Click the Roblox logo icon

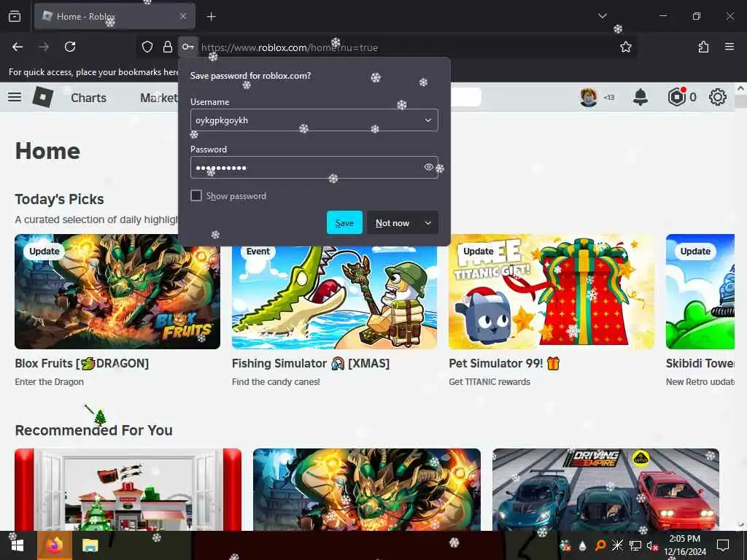[43, 97]
